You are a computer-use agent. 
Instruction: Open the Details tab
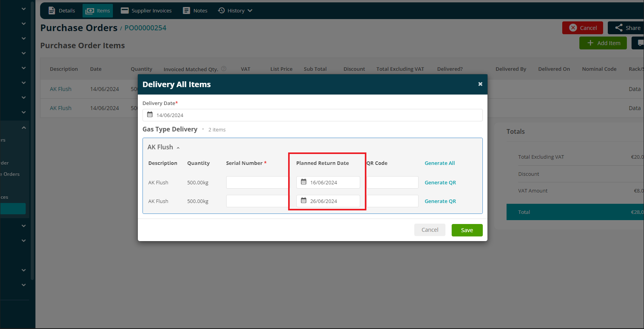[62, 10]
